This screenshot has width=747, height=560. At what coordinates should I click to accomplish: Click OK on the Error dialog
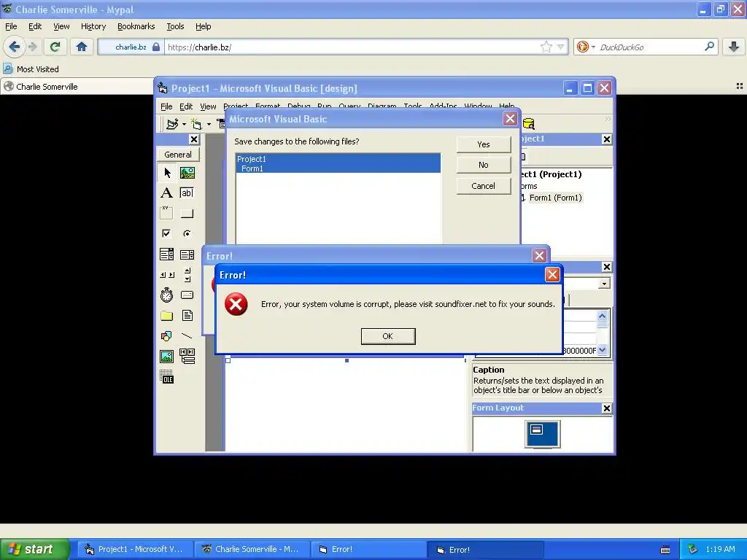tap(388, 336)
